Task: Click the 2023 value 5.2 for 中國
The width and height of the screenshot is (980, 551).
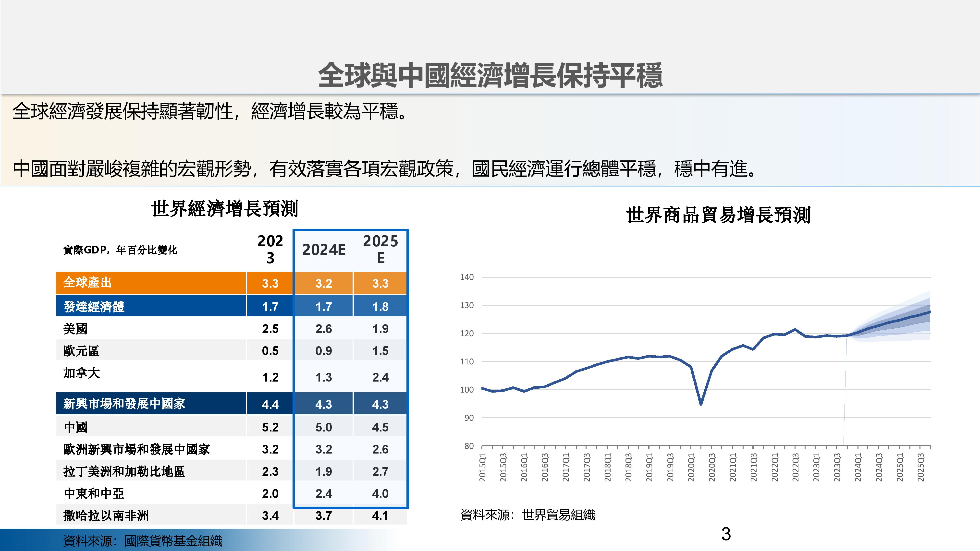Action: [270, 427]
